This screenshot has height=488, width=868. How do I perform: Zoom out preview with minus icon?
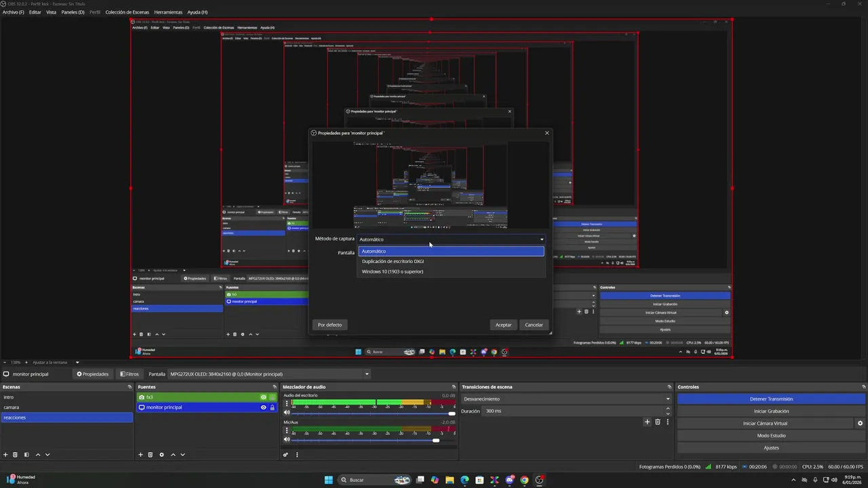point(5,363)
